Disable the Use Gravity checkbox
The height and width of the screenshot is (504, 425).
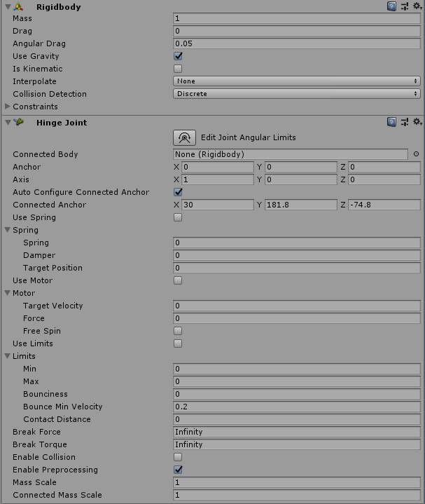[178, 56]
